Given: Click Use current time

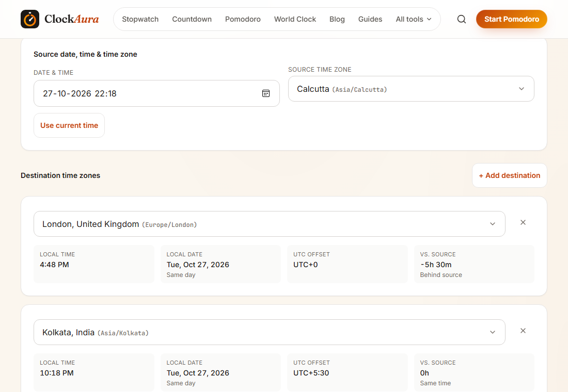Looking at the screenshot, I should pyautogui.click(x=69, y=125).
